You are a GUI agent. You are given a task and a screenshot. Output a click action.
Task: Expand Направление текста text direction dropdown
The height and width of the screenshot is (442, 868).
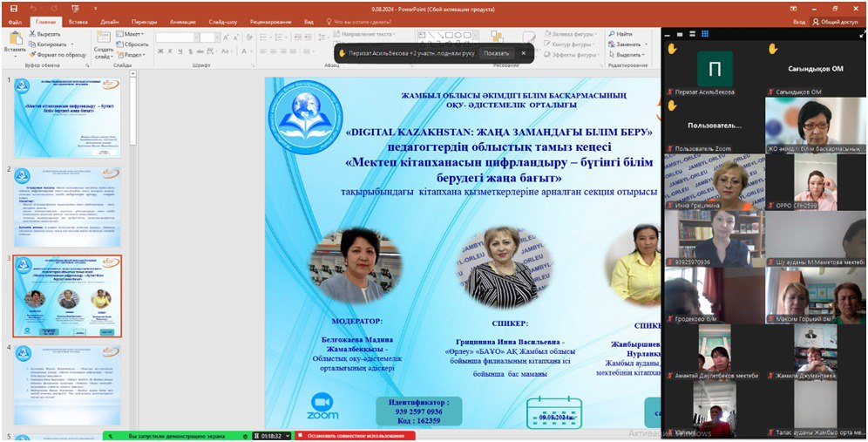click(x=365, y=34)
